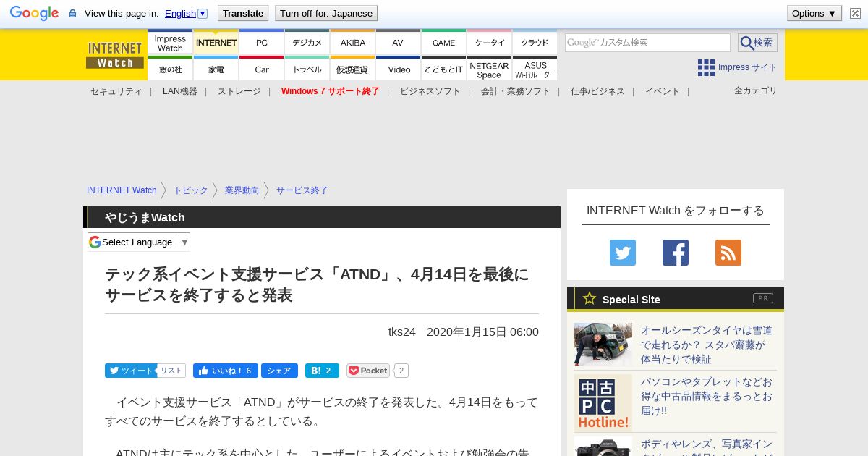Open the Impress site grid icon

click(x=706, y=67)
